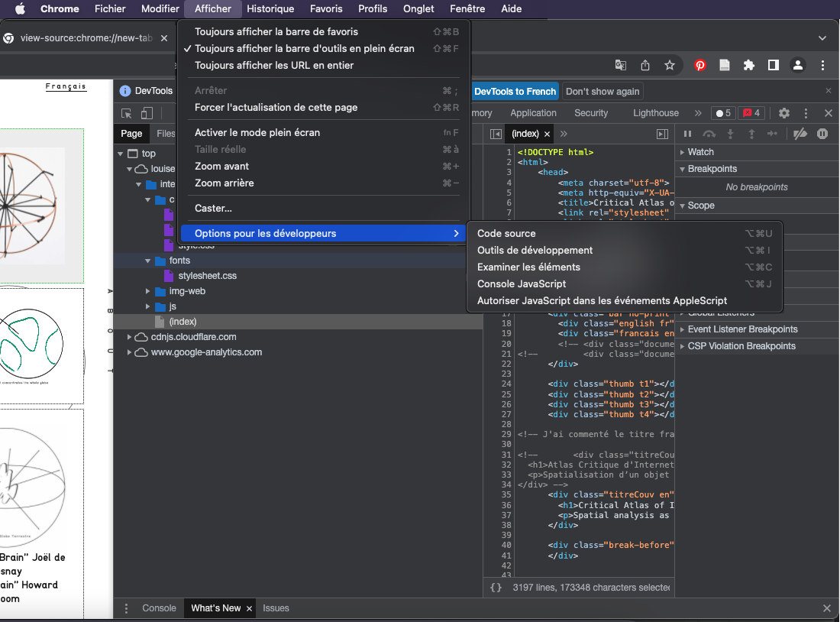Viewport: 840px width, 622px height.
Task: Click the pause script execution icon
Action: pos(687,134)
